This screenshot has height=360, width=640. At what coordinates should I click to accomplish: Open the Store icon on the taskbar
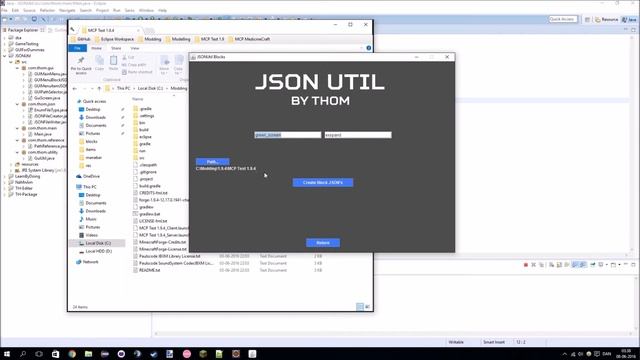(56, 354)
